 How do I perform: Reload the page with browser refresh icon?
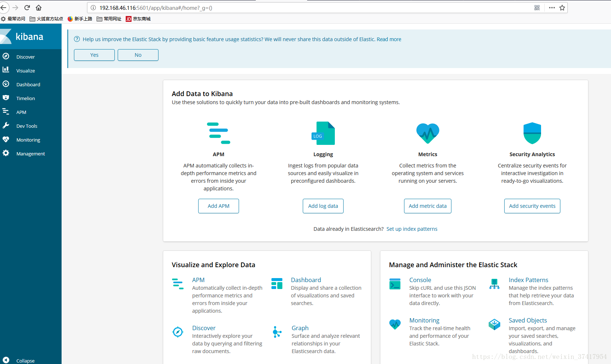[x=27, y=8]
